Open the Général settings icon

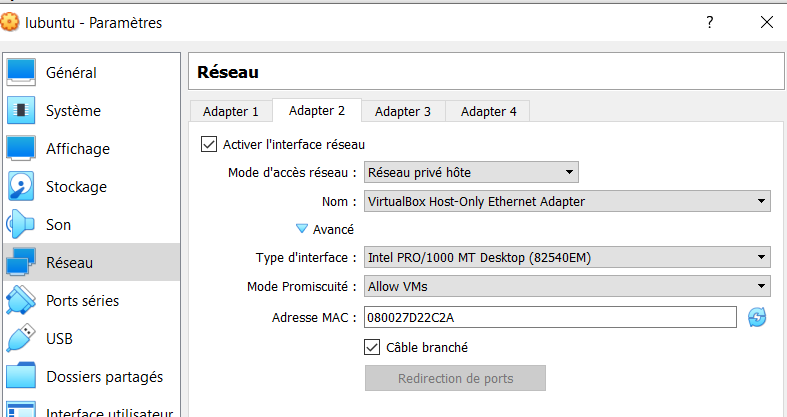[22, 72]
